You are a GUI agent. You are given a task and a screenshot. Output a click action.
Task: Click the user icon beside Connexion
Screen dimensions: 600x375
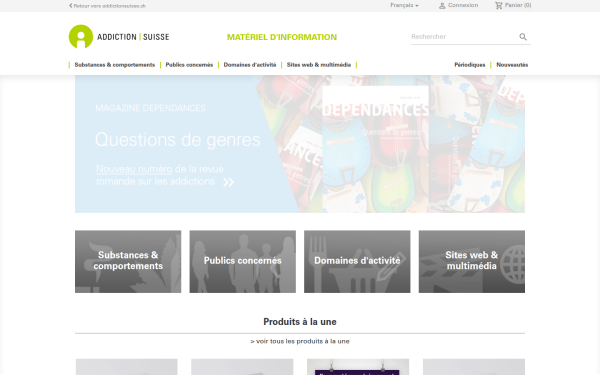(442, 6)
